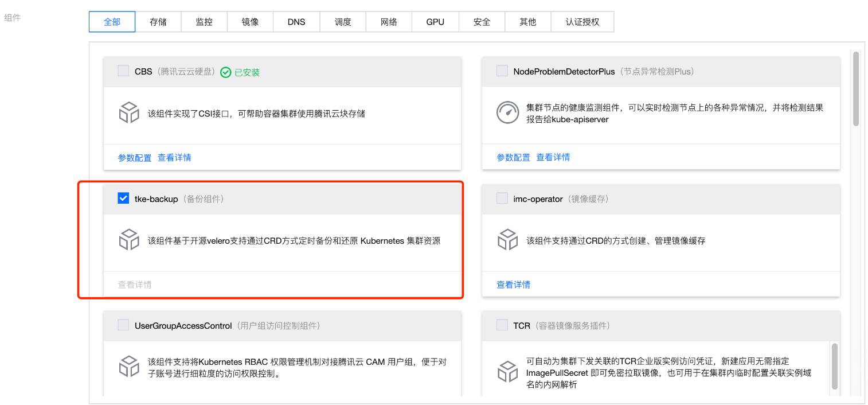
Task: Switch to the 存储 tab
Action: click(x=158, y=22)
